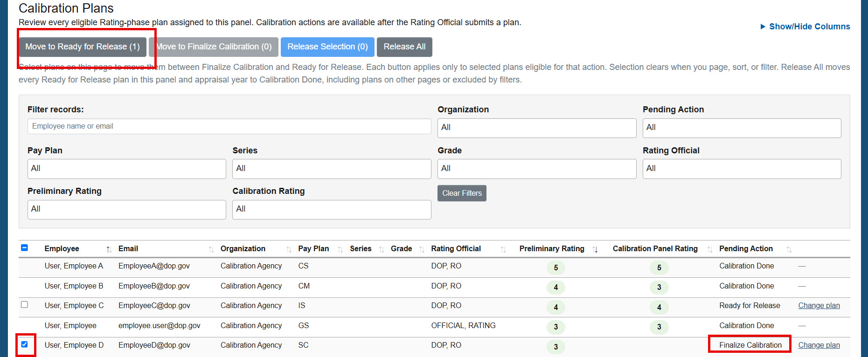
Task: Open the Pay Plan filter dropdown
Action: (x=126, y=169)
